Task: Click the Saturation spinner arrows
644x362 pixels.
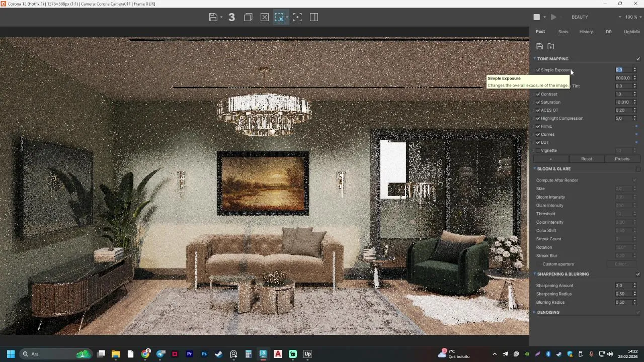Action: (634, 102)
